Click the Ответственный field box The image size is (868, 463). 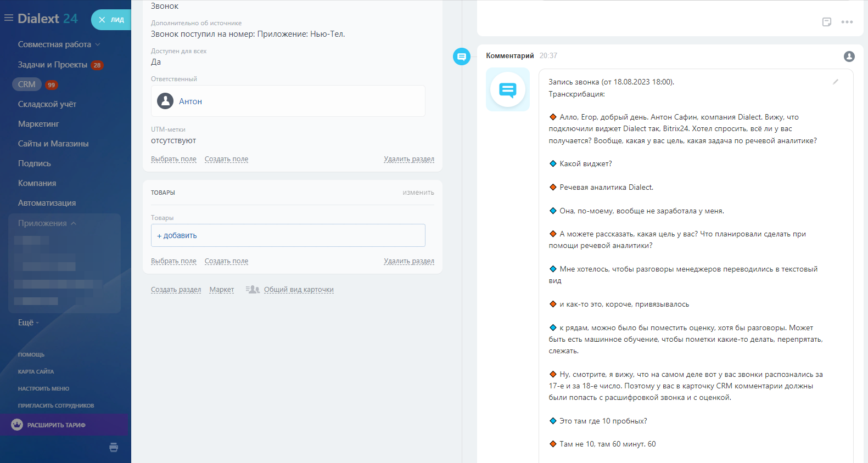[x=288, y=101]
